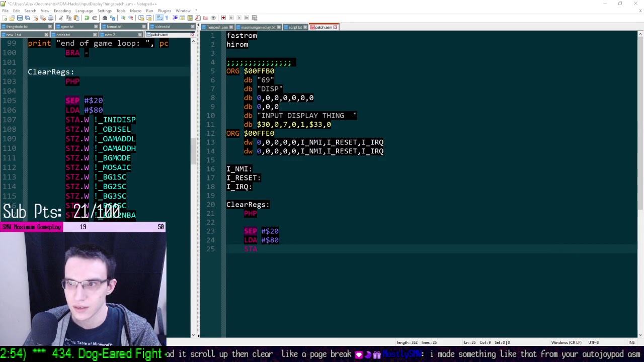Toggle the Word Wrap toolbar button
The height and width of the screenshot is (362, 644).
159,18
